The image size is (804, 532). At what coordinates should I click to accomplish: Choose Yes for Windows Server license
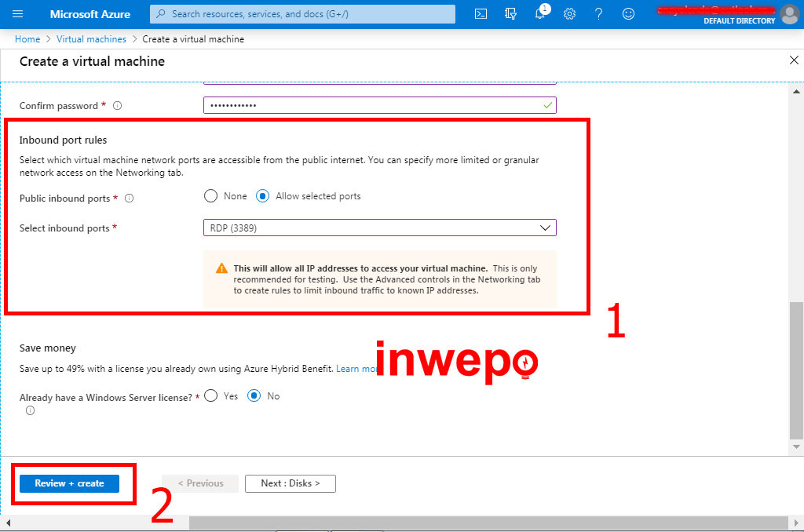tap(210, 395)
